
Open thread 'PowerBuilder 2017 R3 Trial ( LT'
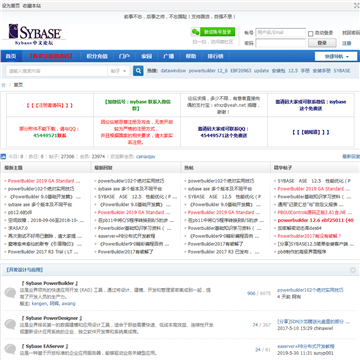(x=43, y=252)
